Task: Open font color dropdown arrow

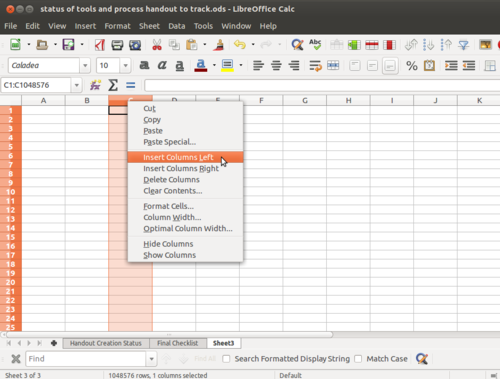Action: 214,65
